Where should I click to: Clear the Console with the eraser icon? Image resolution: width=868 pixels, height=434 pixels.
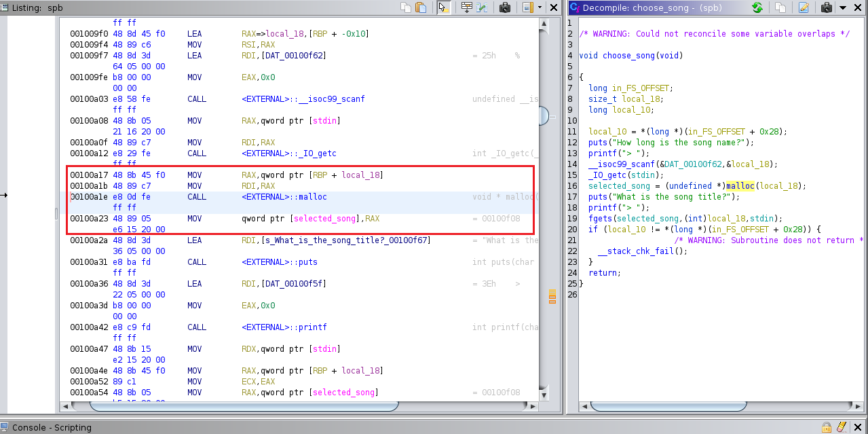[x=842, y=427]
